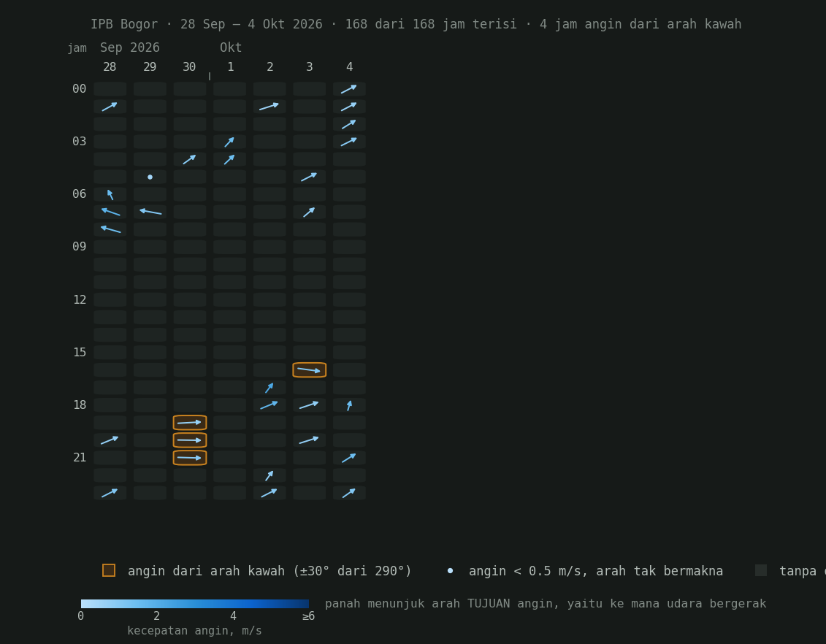Click the empty cell at 1 Okt 12:00
Screen dimensions: 826x644
coord(229,299)
